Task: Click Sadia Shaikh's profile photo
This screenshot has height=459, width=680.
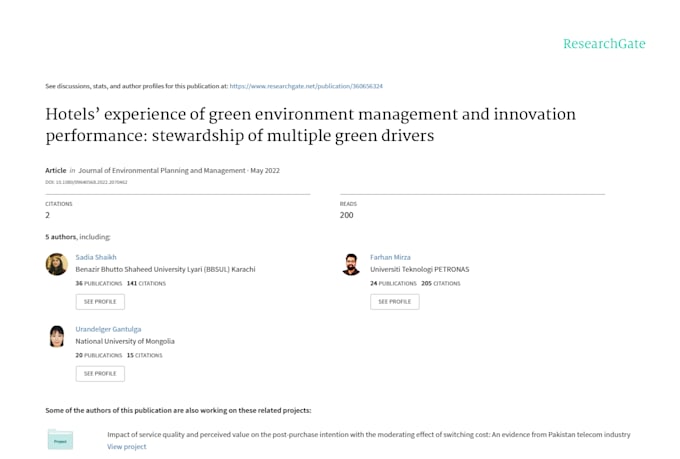Action: click(57, 264)
